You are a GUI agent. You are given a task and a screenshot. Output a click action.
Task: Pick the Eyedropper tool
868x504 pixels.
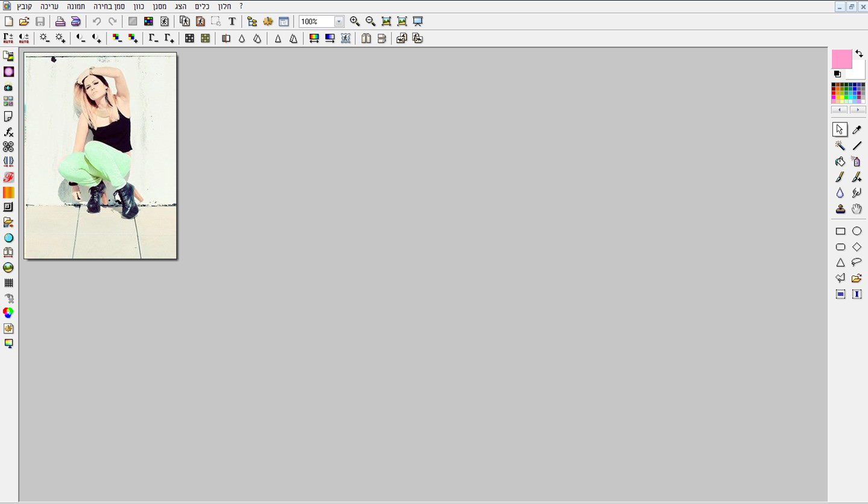click(x=857, y=130)
